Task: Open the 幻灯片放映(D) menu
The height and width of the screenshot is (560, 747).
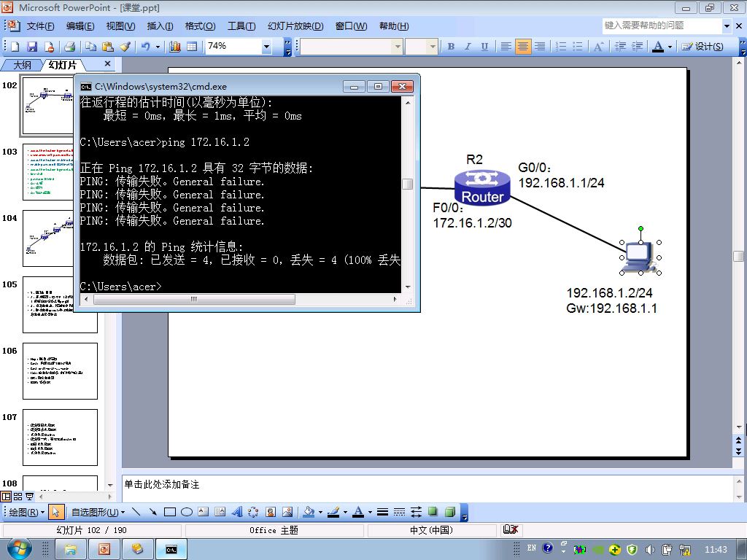Action: (295, 26)
